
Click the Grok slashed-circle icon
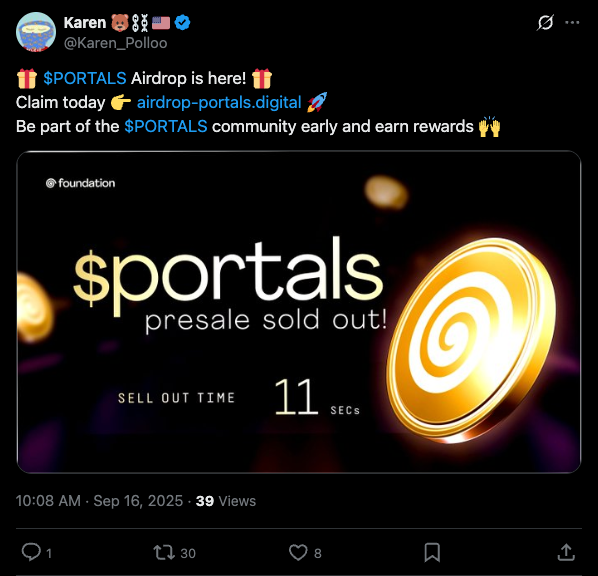tap(545, 23)
